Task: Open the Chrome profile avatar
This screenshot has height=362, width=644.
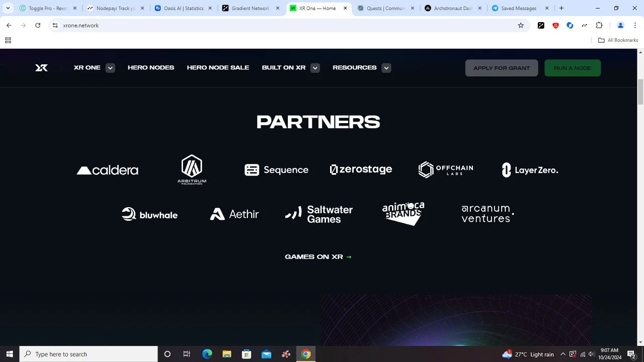Action: [620, 25]
